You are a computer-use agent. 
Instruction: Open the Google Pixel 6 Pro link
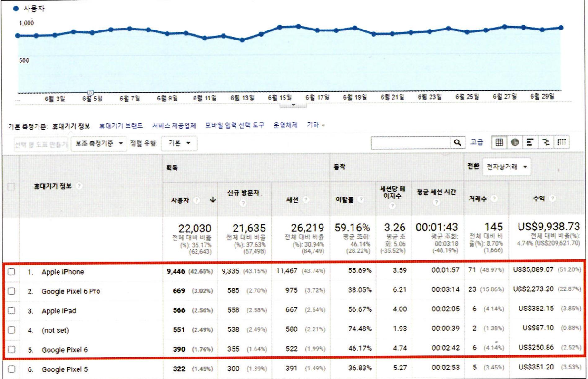71,291
